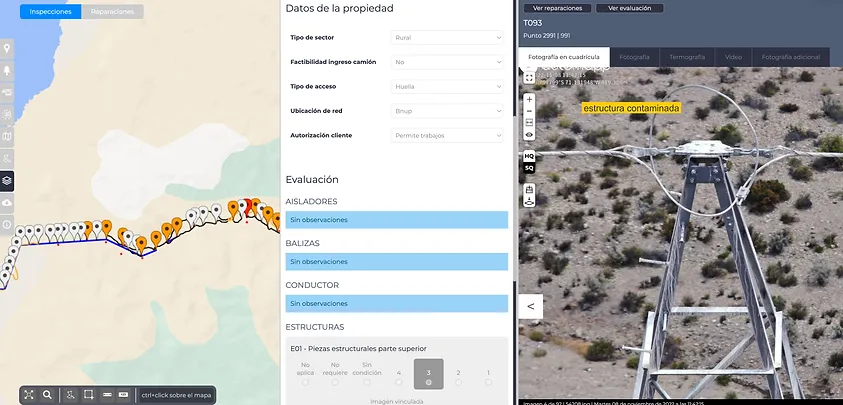The image size is (843, 405).
Task: Open the Termografía tab
Action: 687,56
